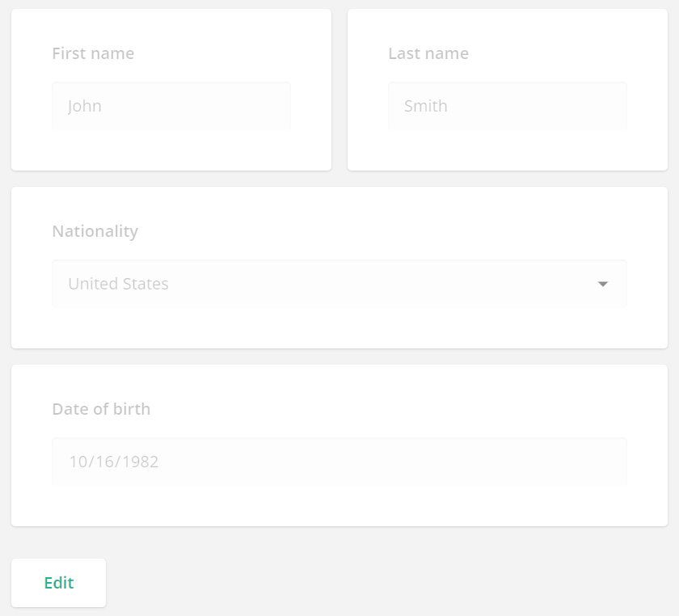Select the Last name field showing Smith
The width and height of the screenshot is (679, 616).
508,105
